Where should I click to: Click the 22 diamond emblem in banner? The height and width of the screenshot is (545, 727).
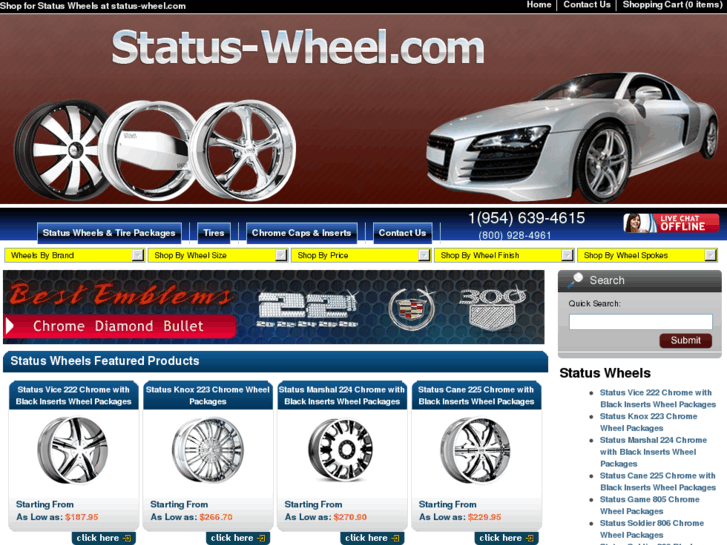(307, 309)
